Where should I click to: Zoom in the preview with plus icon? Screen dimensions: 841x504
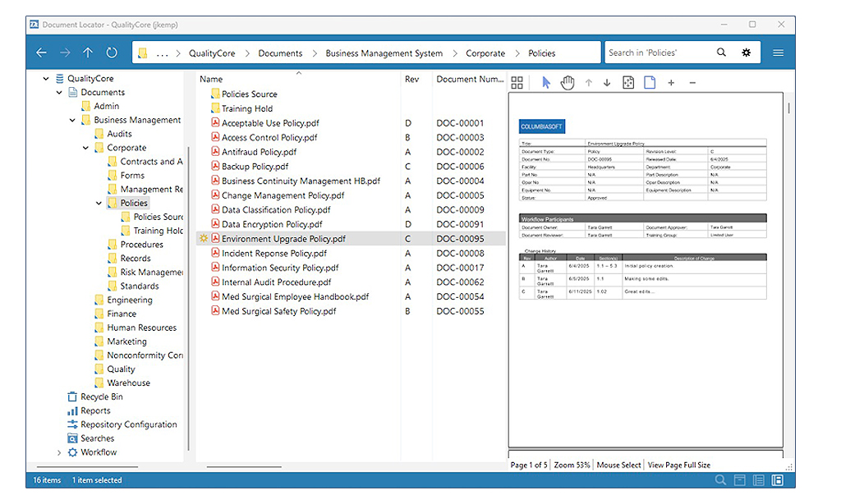coord(671,83)
